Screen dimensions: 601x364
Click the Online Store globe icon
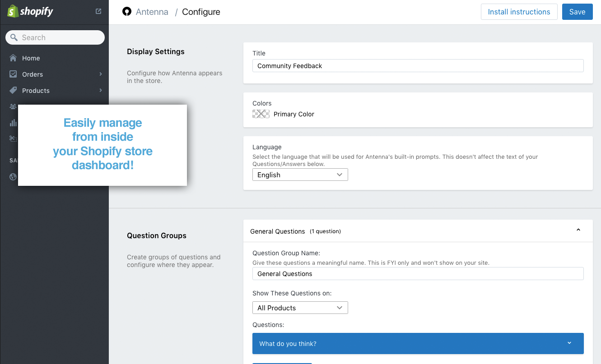click(x=13, y=177)
